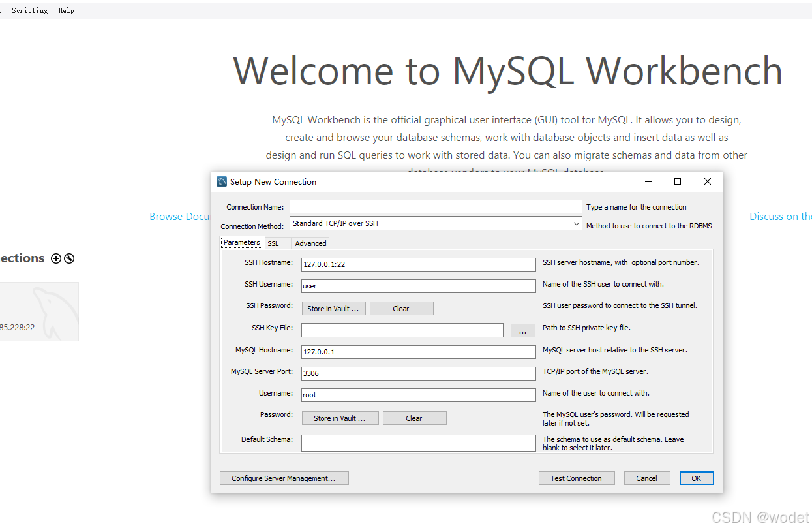Maximize the Setup New Connection dialog

tap(678, 181)
